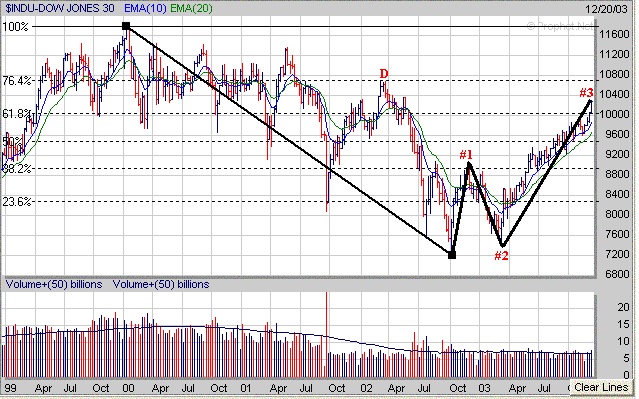
Task: Click the black square at the 100% peak
Action: tap(126, 26)
